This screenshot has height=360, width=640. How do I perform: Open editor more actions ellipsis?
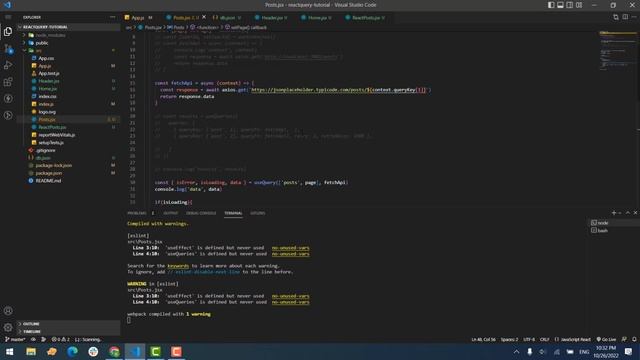point(634,17)
